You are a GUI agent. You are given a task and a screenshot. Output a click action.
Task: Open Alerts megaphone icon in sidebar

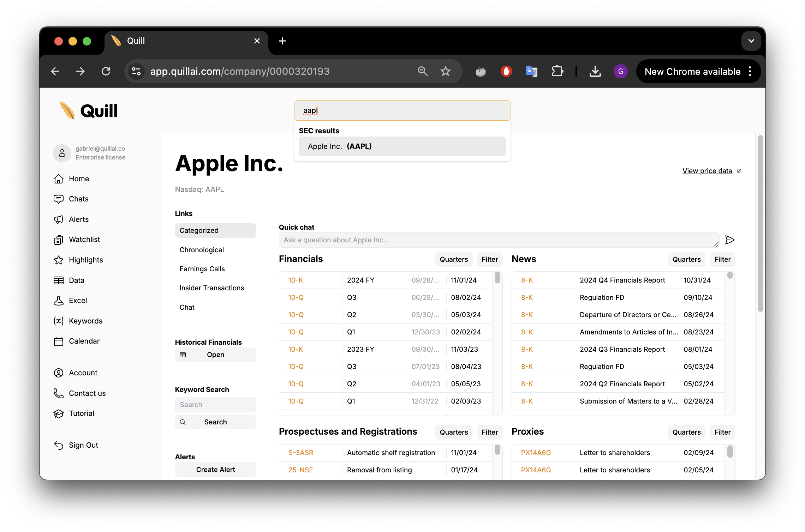pos(59,219)
